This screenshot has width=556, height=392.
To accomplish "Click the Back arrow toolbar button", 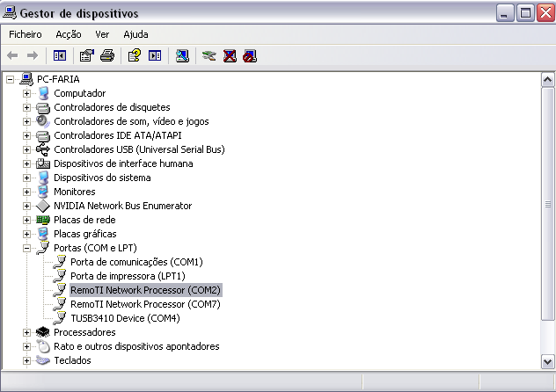I will [x=13, y=55].
